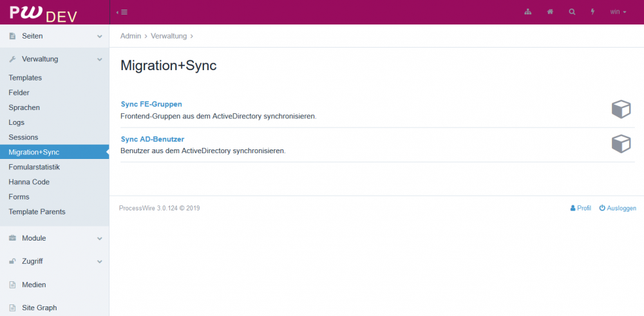Select Hanna Code menu item

click(29, 182)
